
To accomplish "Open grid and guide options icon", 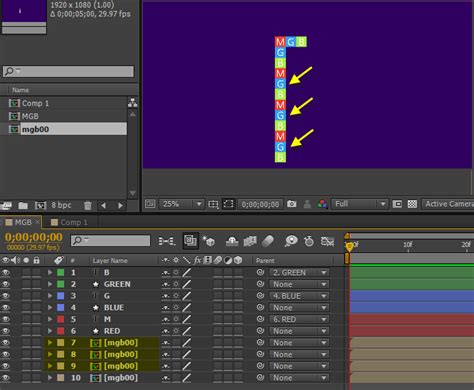I will (213, 204).
